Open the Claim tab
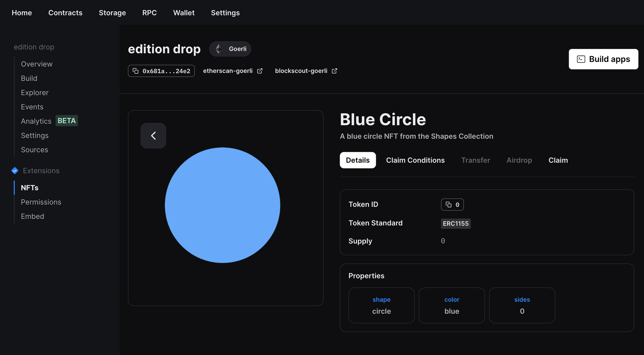Viewport: 644px width, 355px height. pos(558,160)
